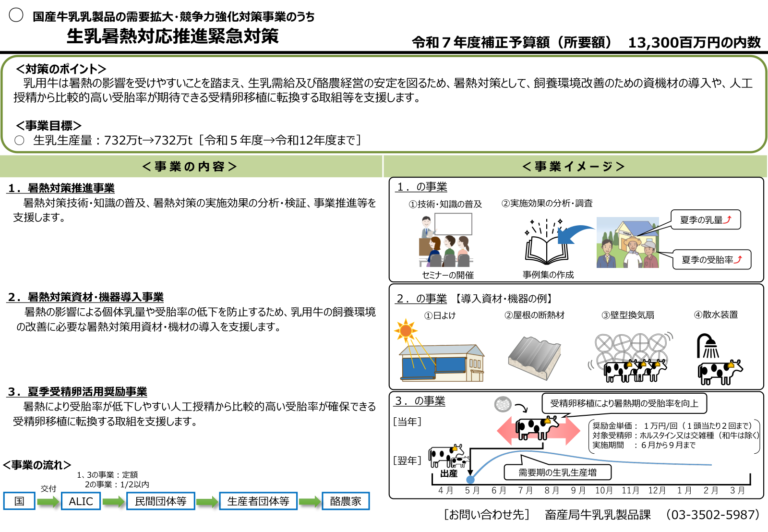Click 4月 on the timeline axis

click(445, 490)
